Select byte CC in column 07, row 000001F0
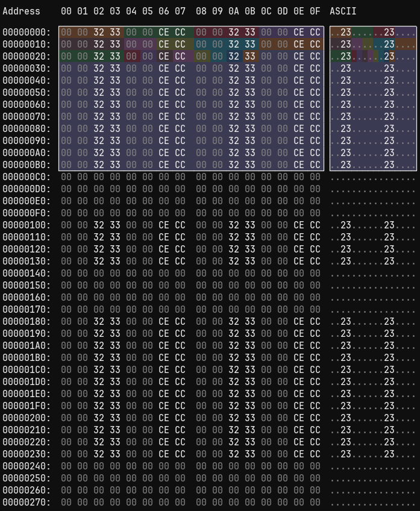This screenshot has width=420, height=511. coord(180,406)
